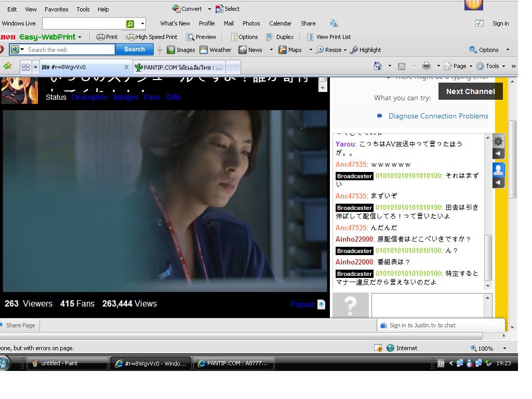Open View Print List
The width and height of the screenshot is (532, 399).
[x=329, y=37]
